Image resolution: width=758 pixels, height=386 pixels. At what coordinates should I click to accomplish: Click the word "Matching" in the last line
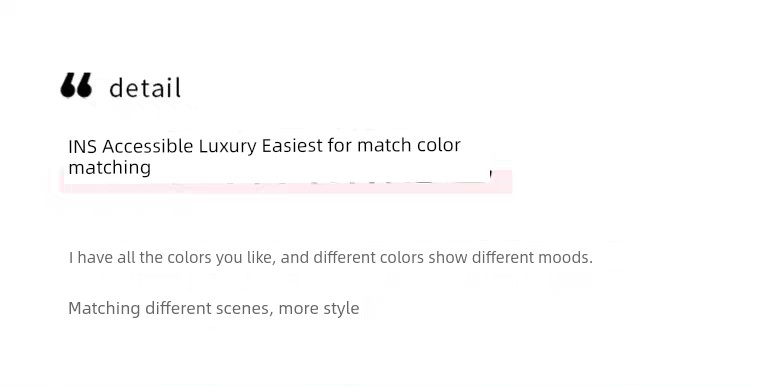point(104,309)
